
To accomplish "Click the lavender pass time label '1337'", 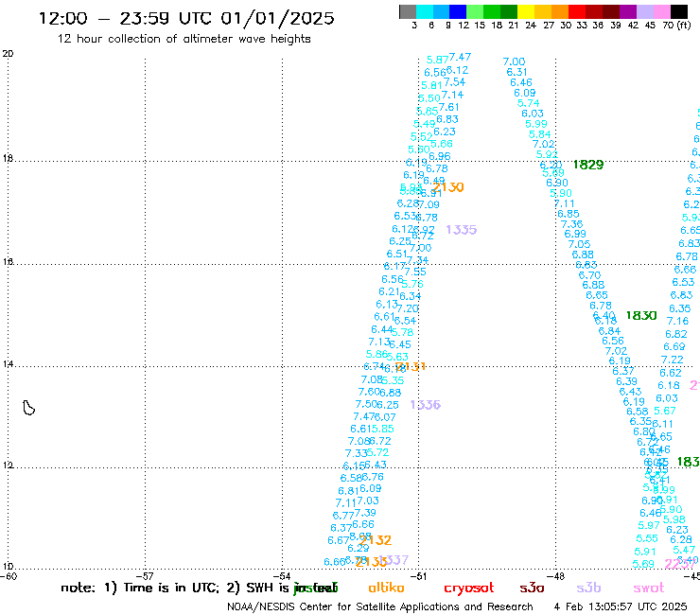I will [x=394, y=559].
